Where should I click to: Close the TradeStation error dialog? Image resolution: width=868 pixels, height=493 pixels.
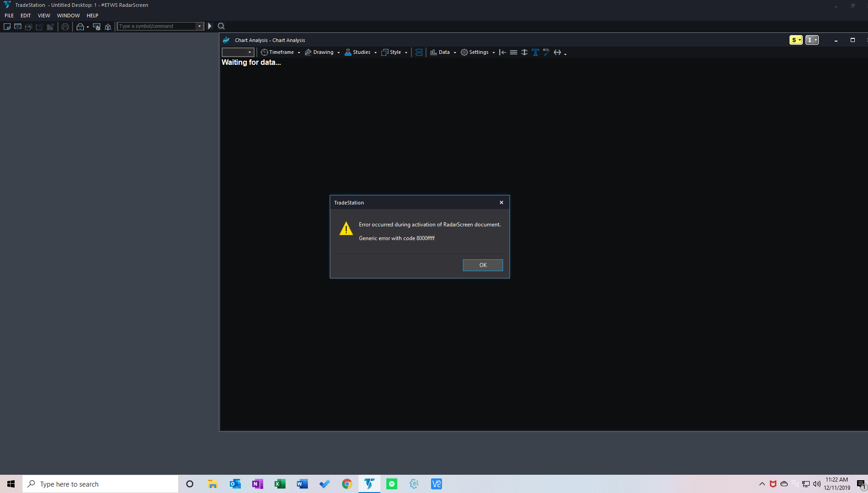tap(501, 203)
